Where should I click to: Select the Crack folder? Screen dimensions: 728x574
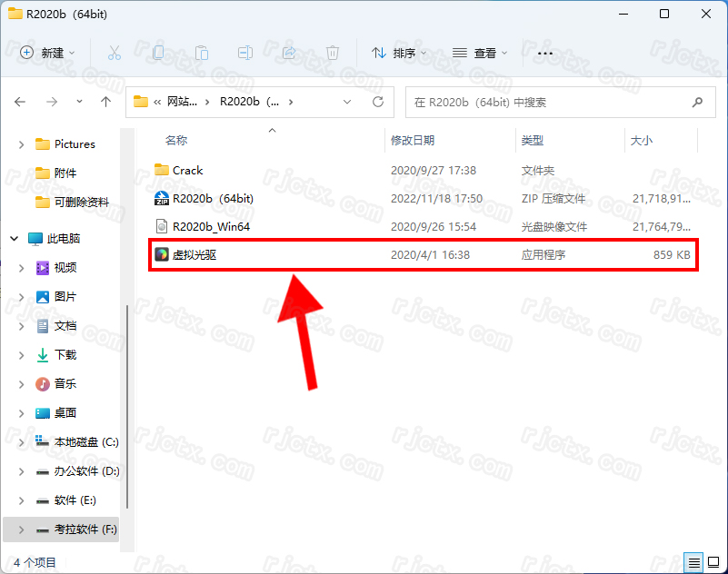(x=187, y=170)
